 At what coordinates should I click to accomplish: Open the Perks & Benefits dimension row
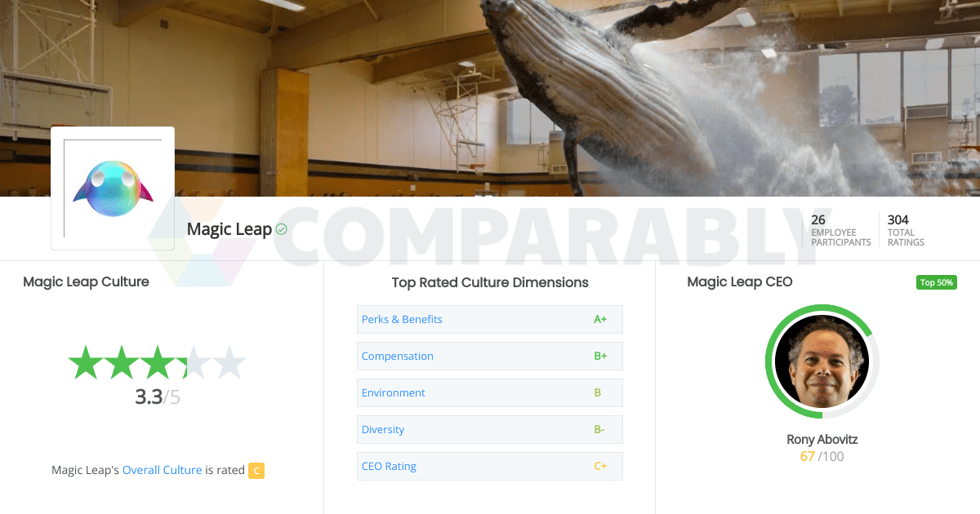(x=490, y=319)
